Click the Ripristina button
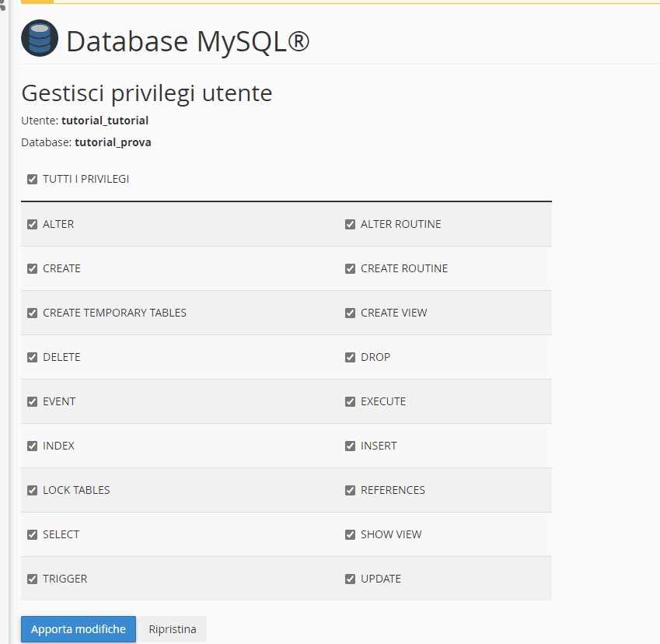The height and width of the screenshot is (644, 660). [x=172, y=629]
